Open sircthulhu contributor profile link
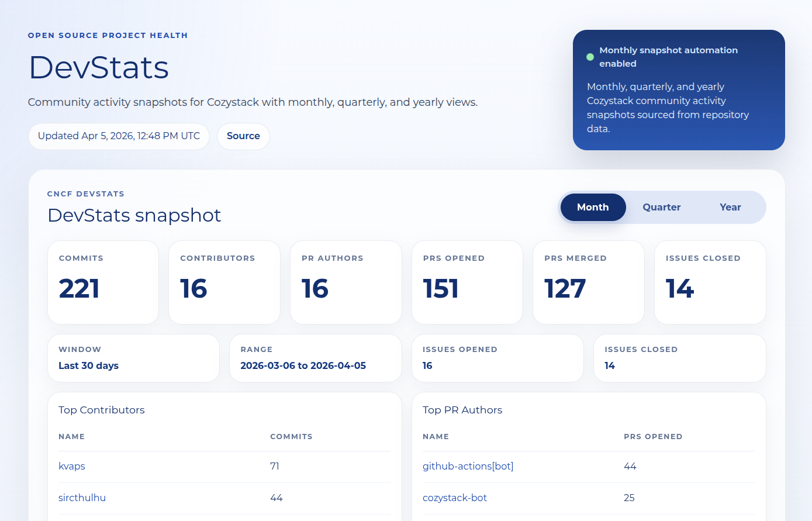This screenshot has width=812, height=521. click(82, 498)
